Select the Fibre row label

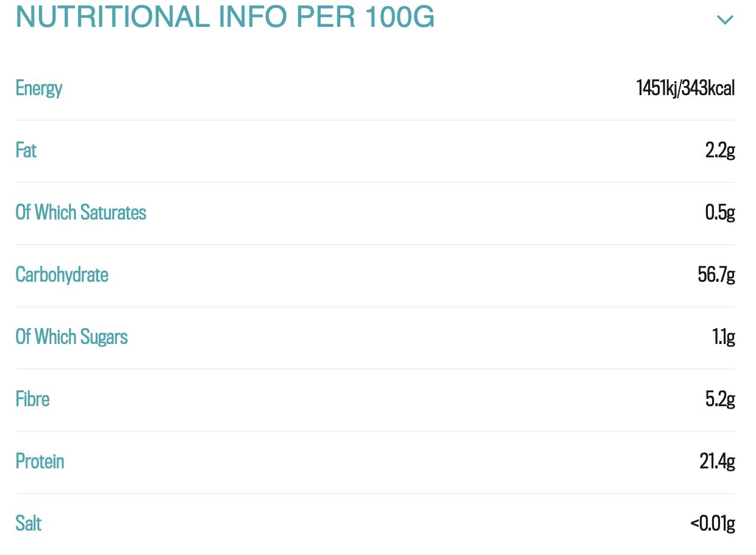coord(33,399)
